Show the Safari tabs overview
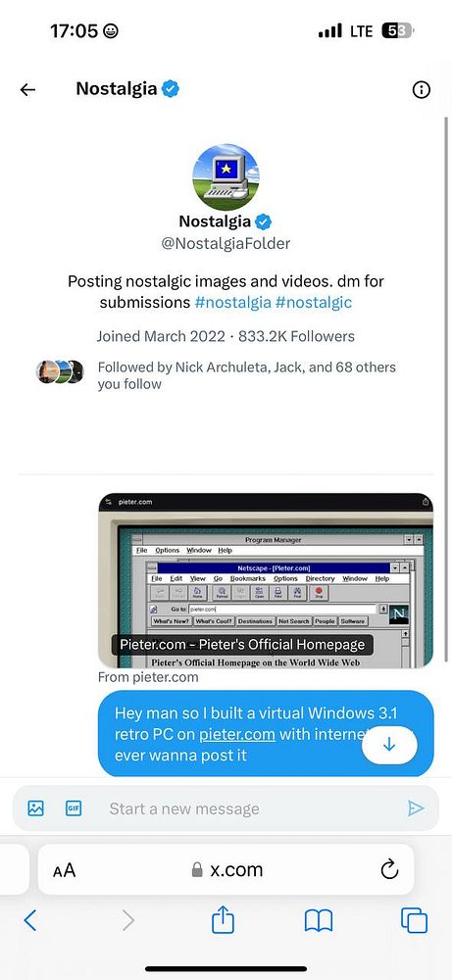The height and width of the screenshot is (980, 452). point(414,920)
